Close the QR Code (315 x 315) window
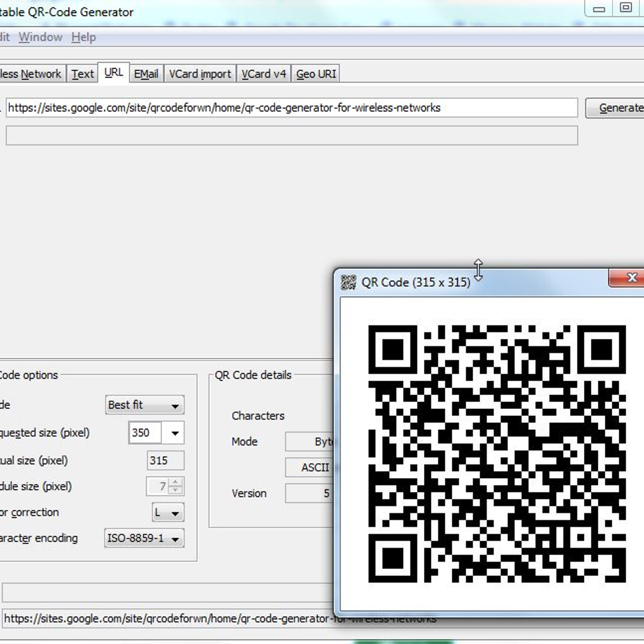 coord(632,278)
